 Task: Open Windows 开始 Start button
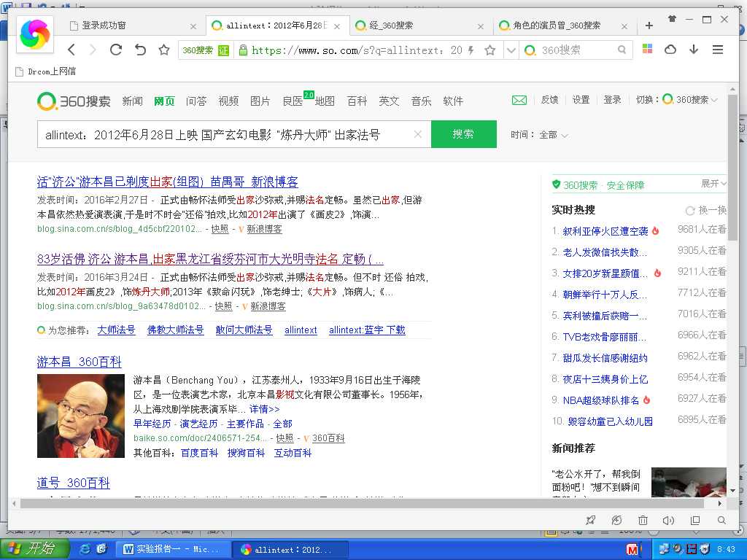[34, 549]
